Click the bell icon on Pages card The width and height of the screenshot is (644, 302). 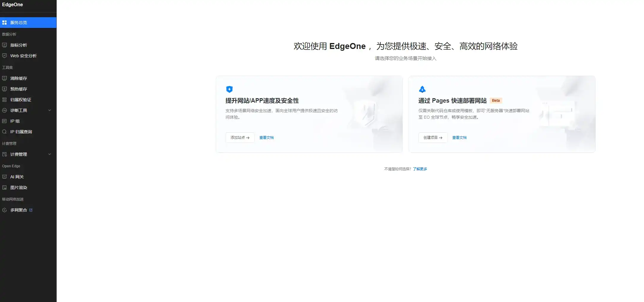coord(422,89)
